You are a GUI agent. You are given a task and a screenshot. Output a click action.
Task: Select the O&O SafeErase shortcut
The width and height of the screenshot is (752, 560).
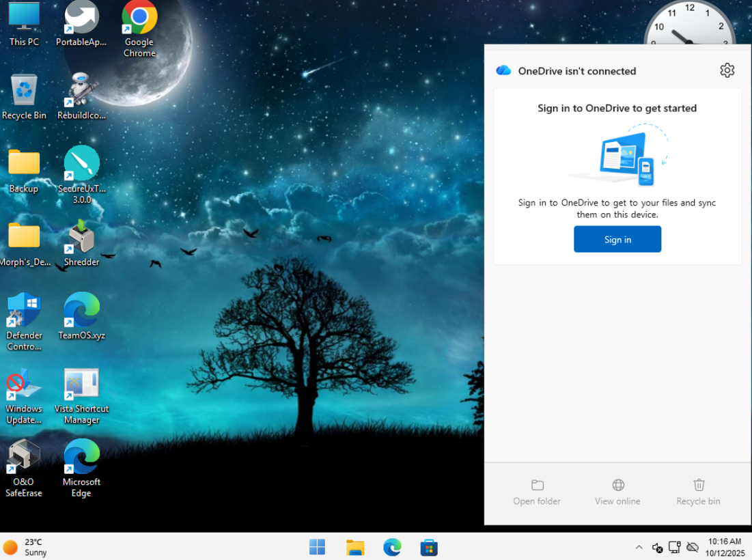pos(24,458)
